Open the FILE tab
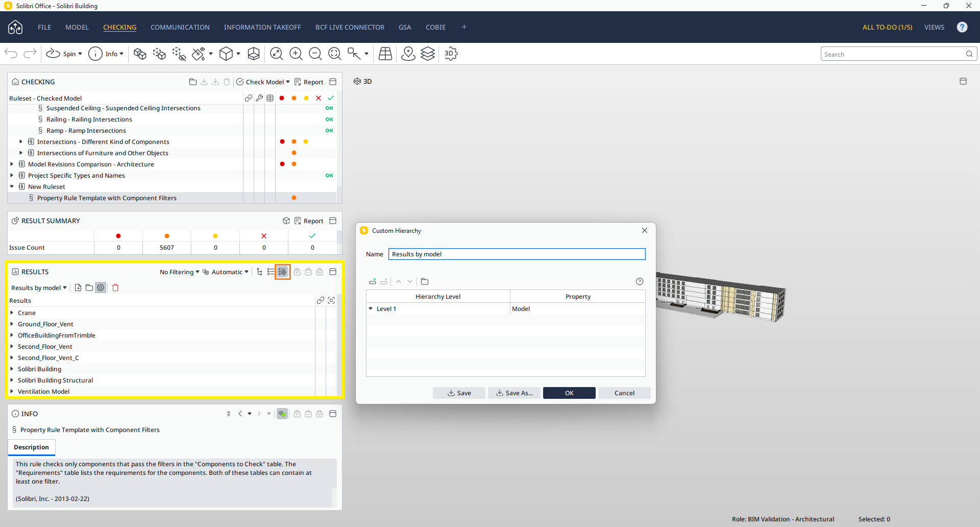This screenshot has height=527, width=980. click(x=44, y=27)
